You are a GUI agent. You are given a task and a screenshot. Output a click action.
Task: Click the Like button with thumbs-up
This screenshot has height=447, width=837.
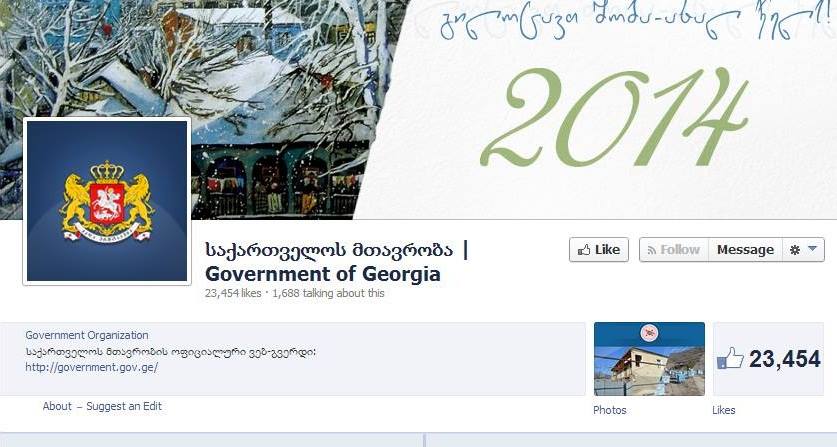click(x=599, y=250)
